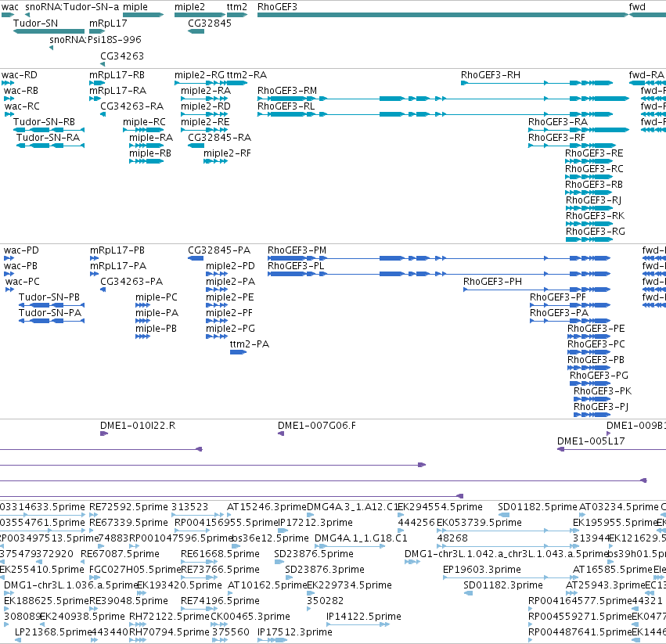Select the RhoGEF3-PM protein label

pos(297,250)
